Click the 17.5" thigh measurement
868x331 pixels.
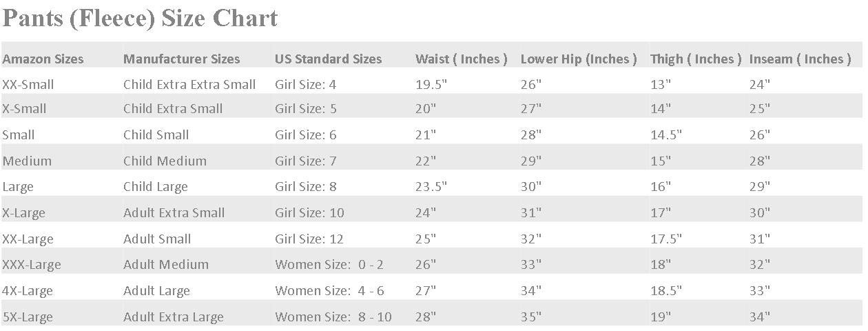[665, 239]
